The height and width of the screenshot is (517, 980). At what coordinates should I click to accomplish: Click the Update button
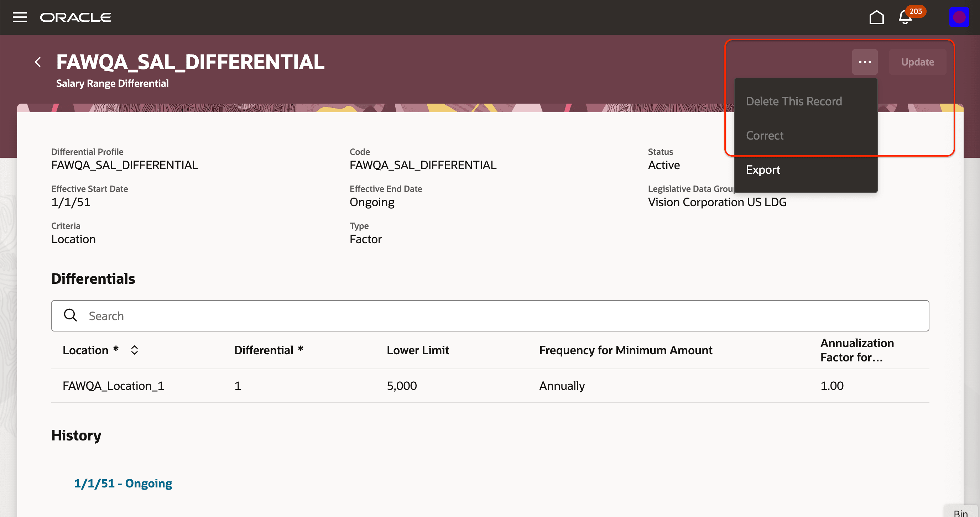917,62
